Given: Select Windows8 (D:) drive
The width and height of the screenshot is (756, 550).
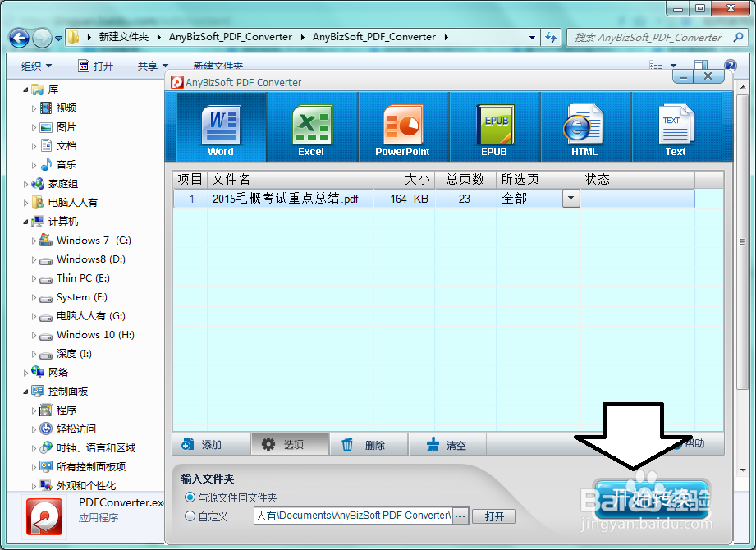Looking at the screenshot, I should point(90,259).
